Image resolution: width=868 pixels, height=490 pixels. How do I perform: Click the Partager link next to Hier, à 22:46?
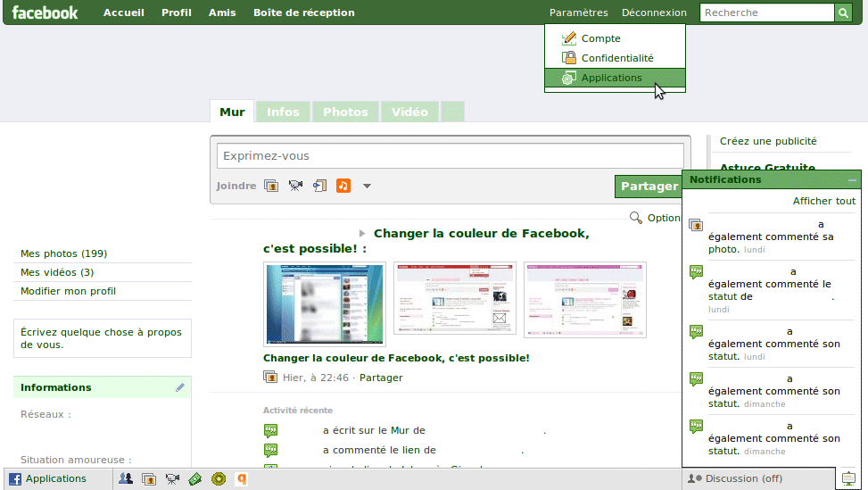(x=381, y=378)
